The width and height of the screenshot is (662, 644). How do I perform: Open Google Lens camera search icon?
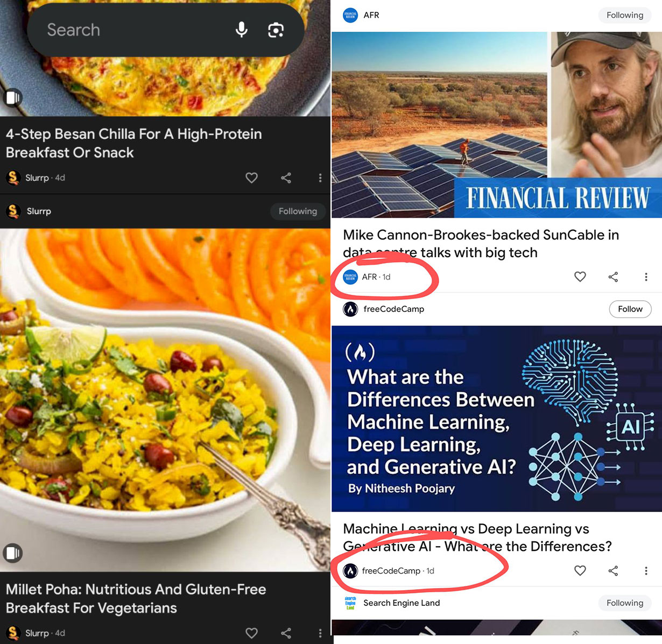(x=276, y=30)
